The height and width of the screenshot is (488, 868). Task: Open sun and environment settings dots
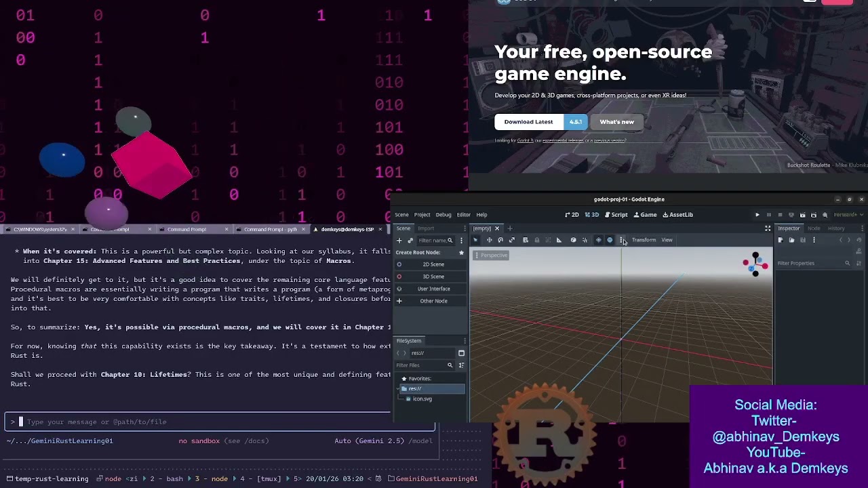(621, 240)
